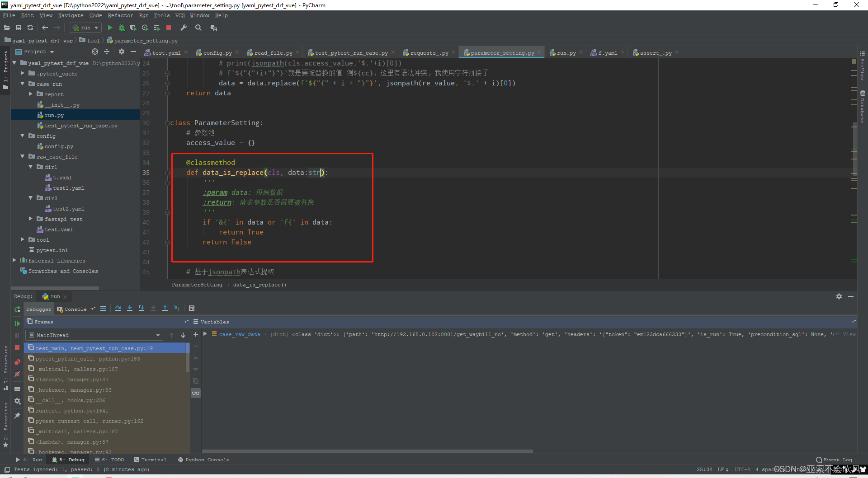Stop the process with red toolbar square
Image resolution: width=868 pixels, height=478 pixels.
tap(169, 28)
